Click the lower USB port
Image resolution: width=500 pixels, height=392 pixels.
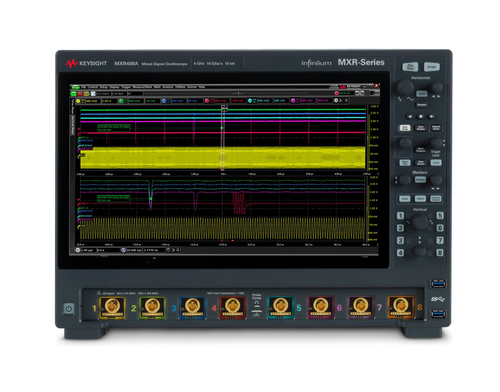pyautogui.click(x=438, y=314)
